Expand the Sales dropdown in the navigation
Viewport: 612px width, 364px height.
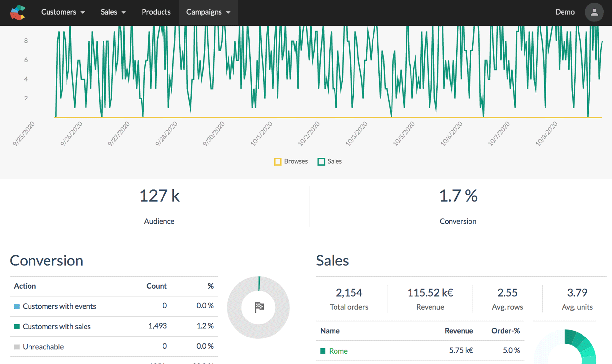click(x=113, y=12)
